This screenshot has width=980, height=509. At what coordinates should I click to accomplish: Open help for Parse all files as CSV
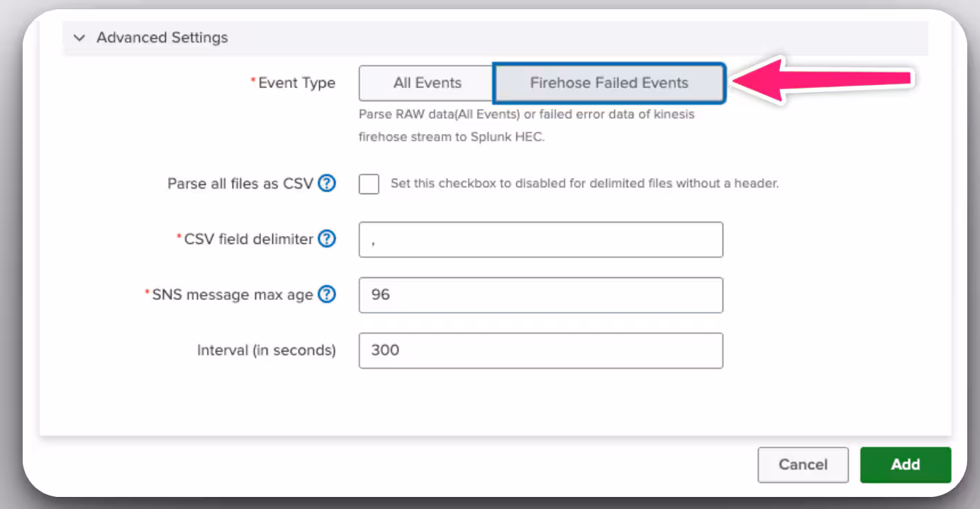click(x=326, y=184)
